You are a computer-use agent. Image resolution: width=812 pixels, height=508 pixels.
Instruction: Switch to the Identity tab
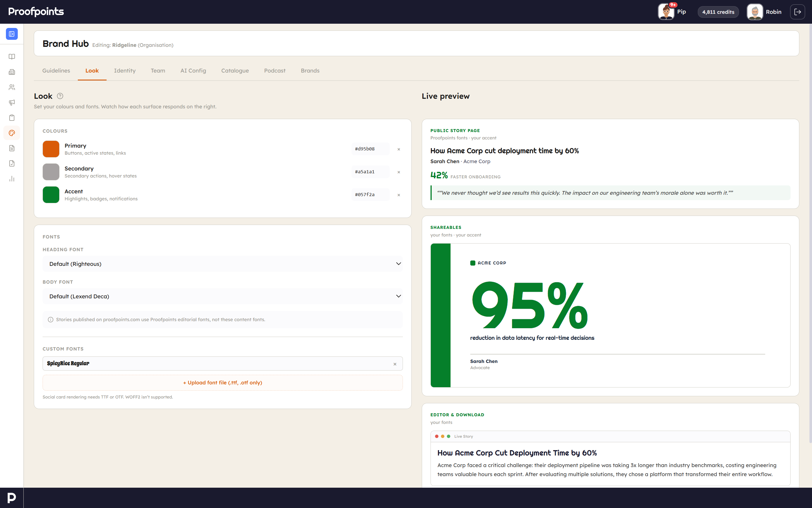coord(125,71)
